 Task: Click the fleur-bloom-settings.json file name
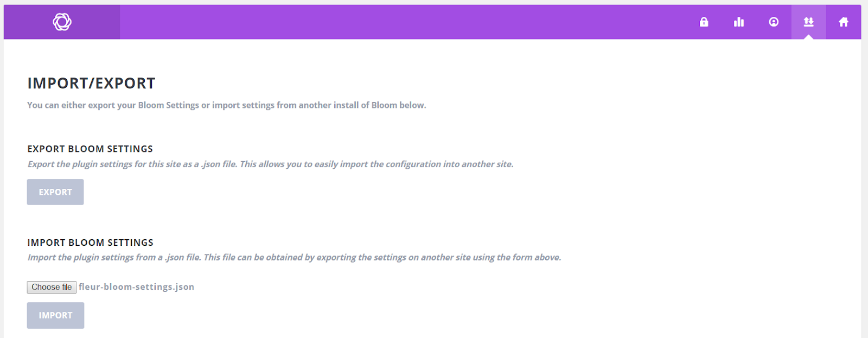(136, 287)
